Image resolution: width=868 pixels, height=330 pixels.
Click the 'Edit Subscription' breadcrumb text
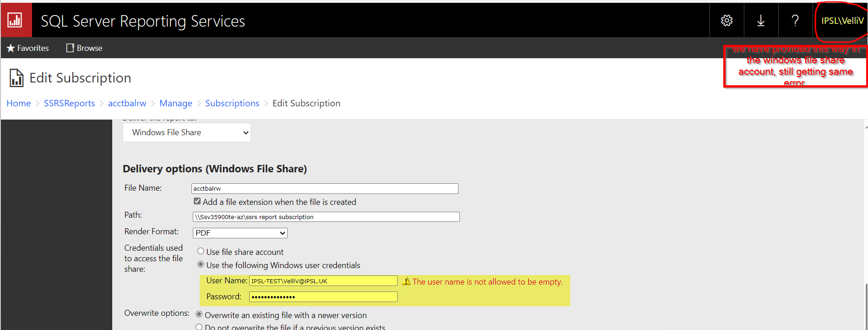click(x=306, y=104)
